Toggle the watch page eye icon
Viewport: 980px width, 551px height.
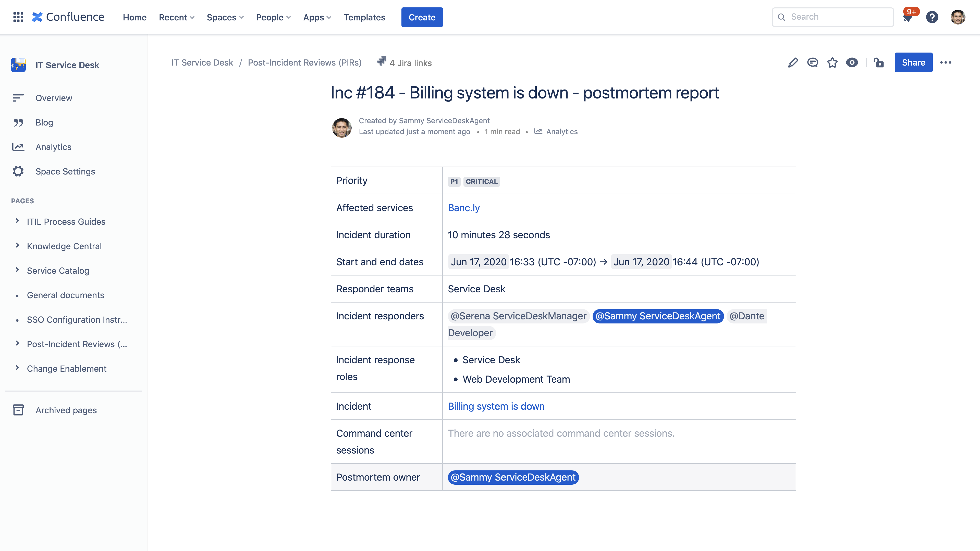click(x=852, y=63)
